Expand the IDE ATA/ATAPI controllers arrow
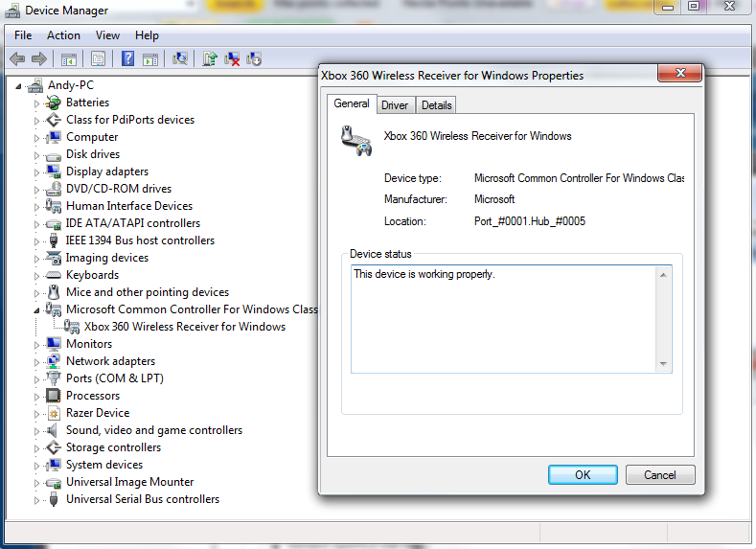 (36, 224)
